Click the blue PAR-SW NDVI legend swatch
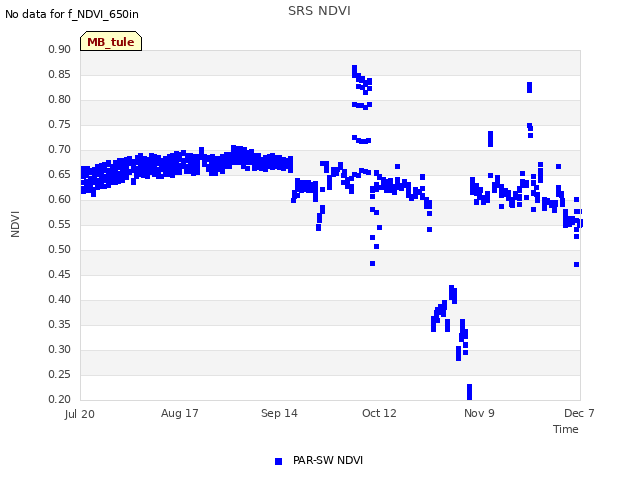Screen dimensions: 640x480 [x=278, y=461]
